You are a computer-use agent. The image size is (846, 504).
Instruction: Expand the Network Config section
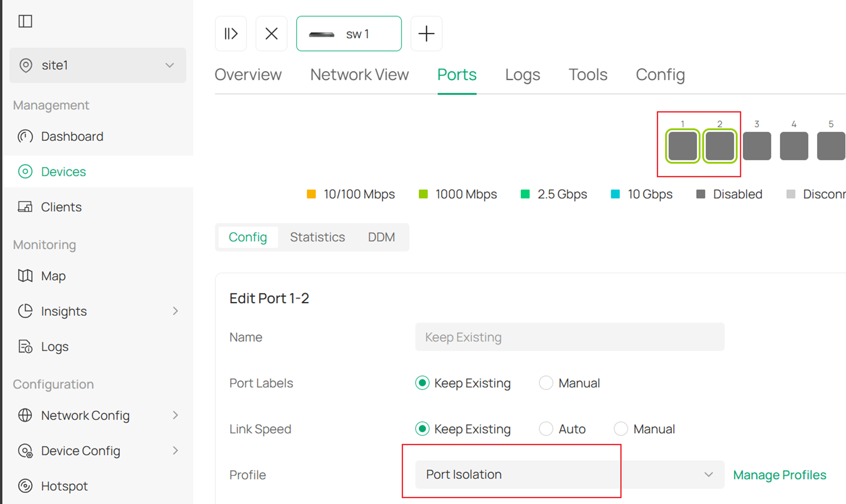(85, 415)
